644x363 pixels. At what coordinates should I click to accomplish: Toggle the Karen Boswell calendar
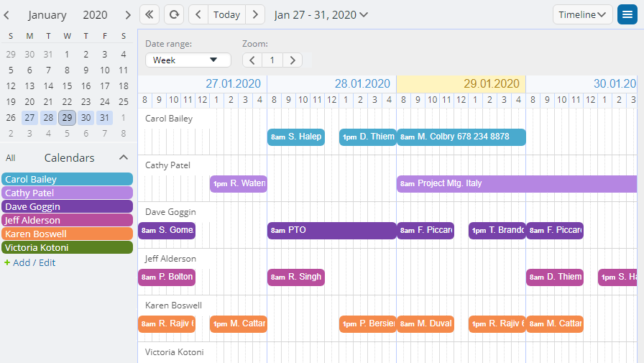68,234
